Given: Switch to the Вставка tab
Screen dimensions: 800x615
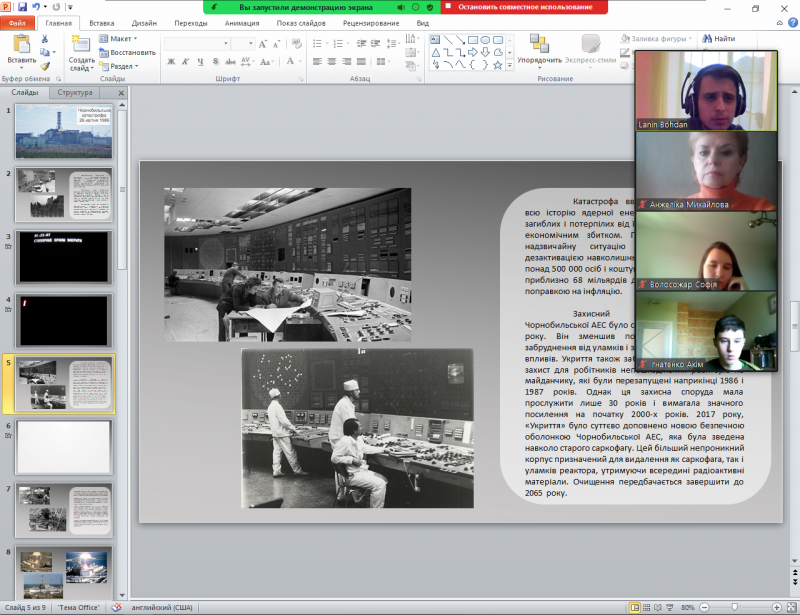Looking at the screenshot, I should coord(102,23).
